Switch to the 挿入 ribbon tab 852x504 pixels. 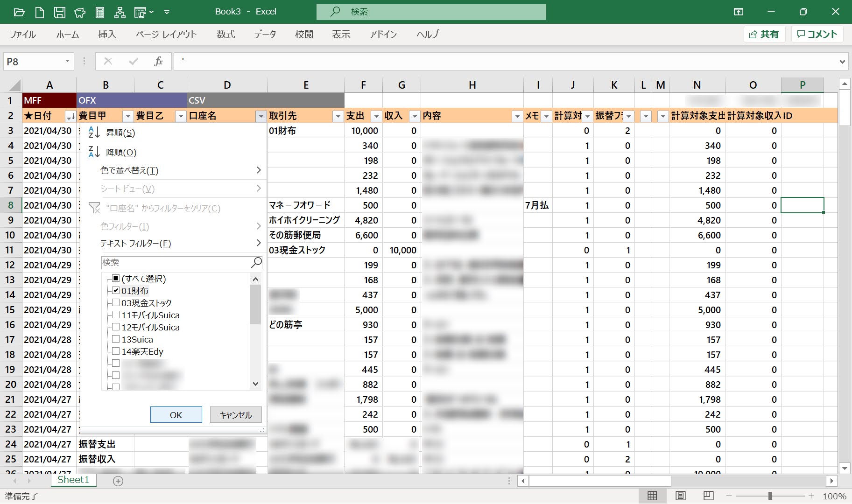(107, 34)
